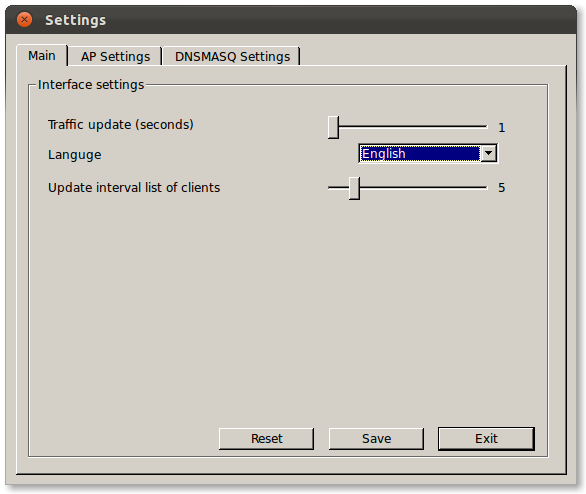Click the Save button
586x494 pixels.
tap(376, 439)
